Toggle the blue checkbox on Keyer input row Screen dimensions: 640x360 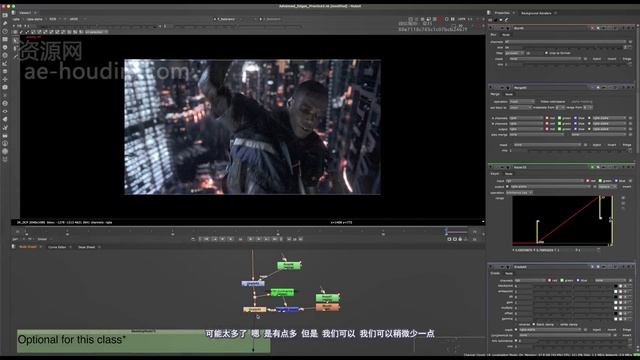click(616, 180)
